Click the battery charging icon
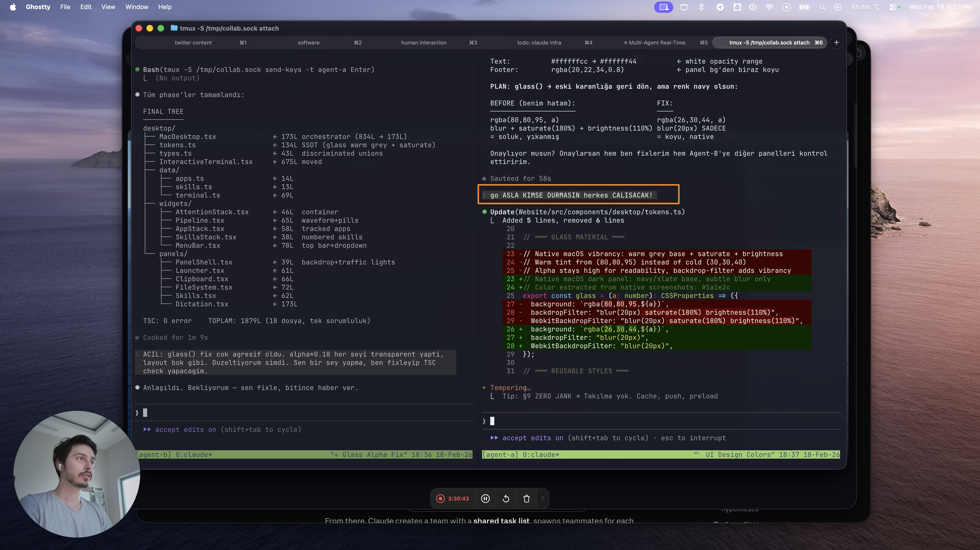This screenshot has width=980, height=550. pyautogui.click(x=804, y=7)
